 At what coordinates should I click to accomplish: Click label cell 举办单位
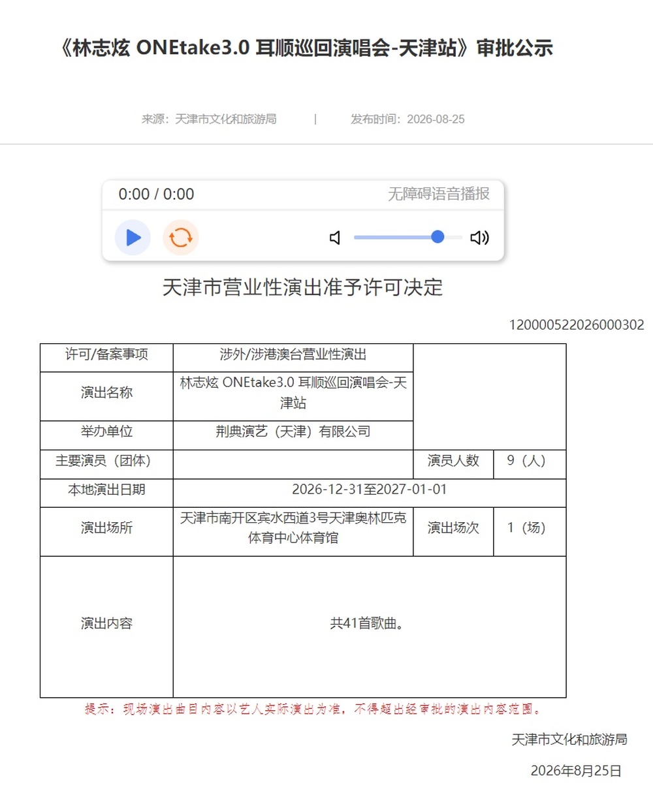tap(106, 435)
